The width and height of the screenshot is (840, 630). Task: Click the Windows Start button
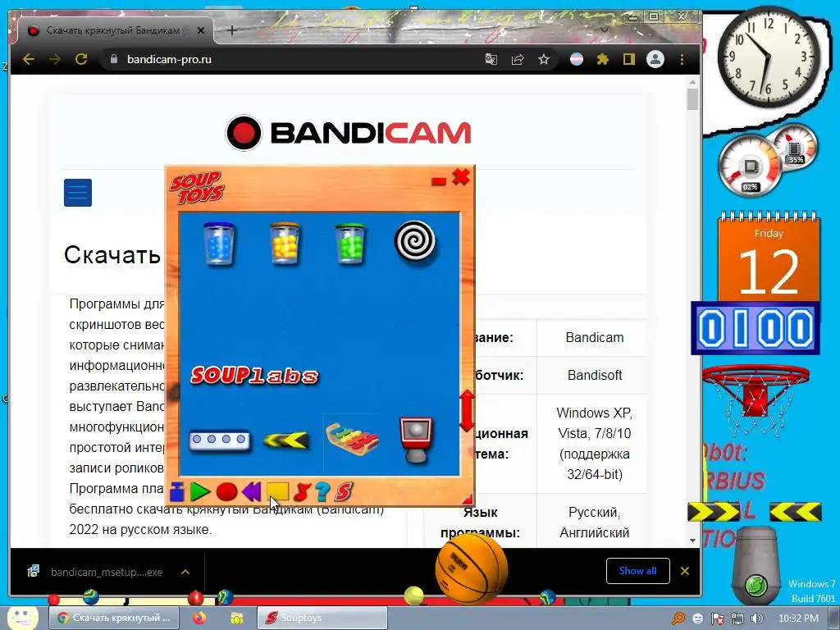pyautogui.click(x=21, y=618)
